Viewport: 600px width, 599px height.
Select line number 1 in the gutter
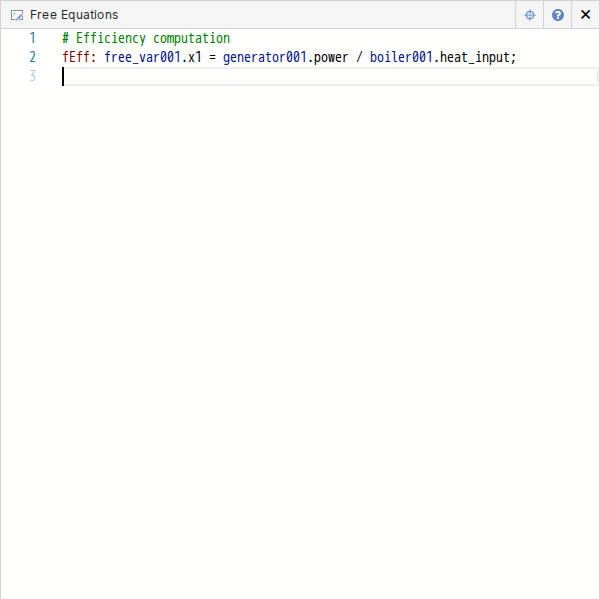tap(32, 38)
